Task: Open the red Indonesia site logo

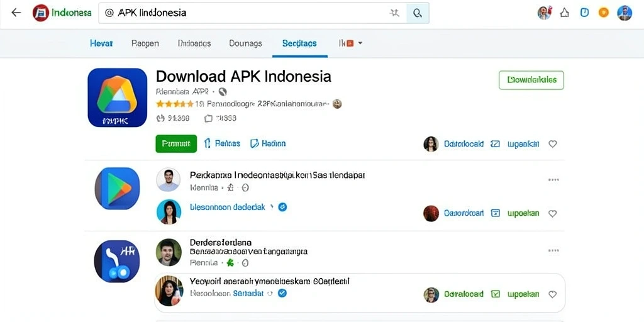Action: (x=41, y=13)
